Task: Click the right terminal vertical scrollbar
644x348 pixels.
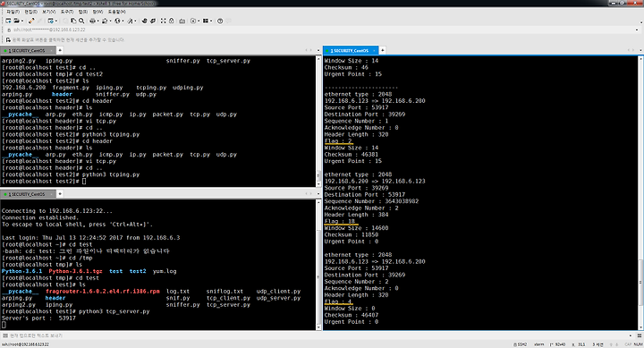Action: (640, 193)
